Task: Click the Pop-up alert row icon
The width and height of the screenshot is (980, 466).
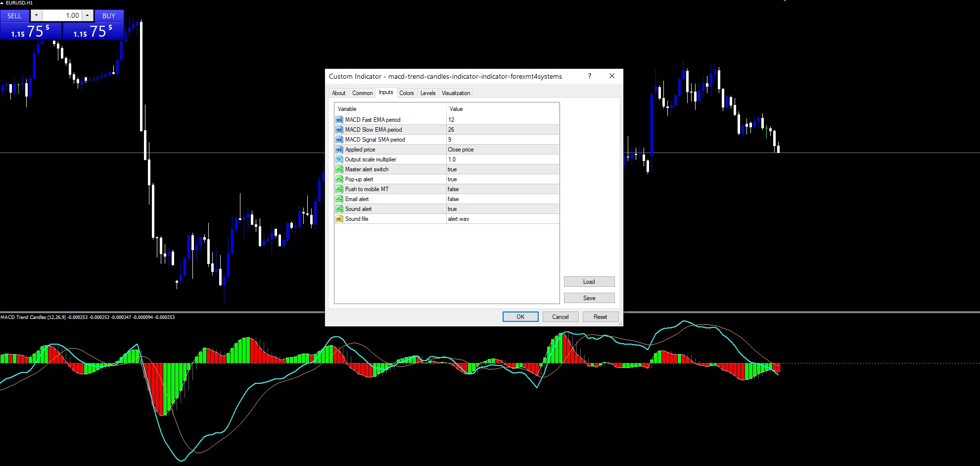Action: (339, 179)
